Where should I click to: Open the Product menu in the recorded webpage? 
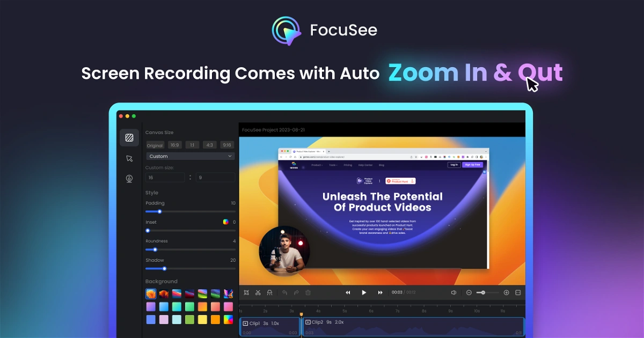317,165
